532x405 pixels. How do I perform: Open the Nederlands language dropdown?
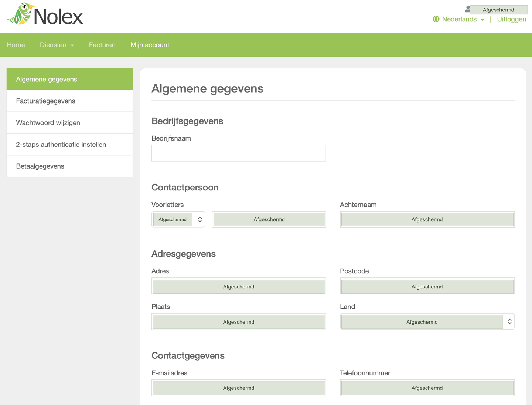(463, 19)
